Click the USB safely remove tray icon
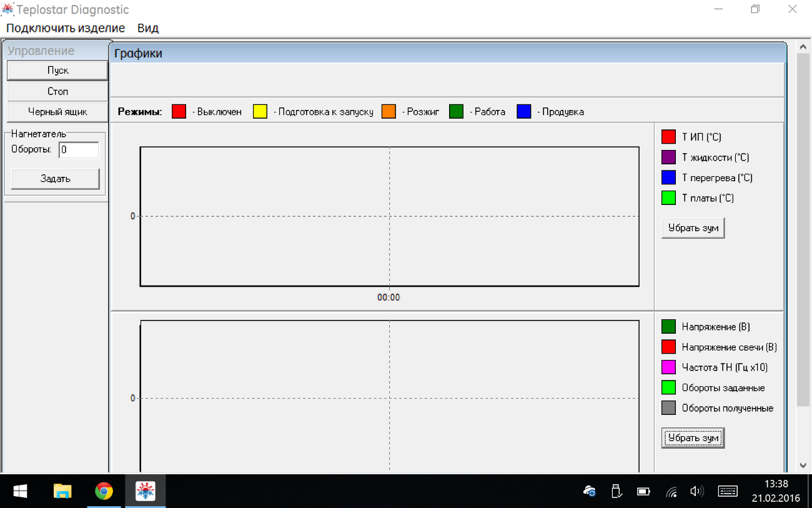The width and height of the screenshot is (812, 508). [615, 492]
